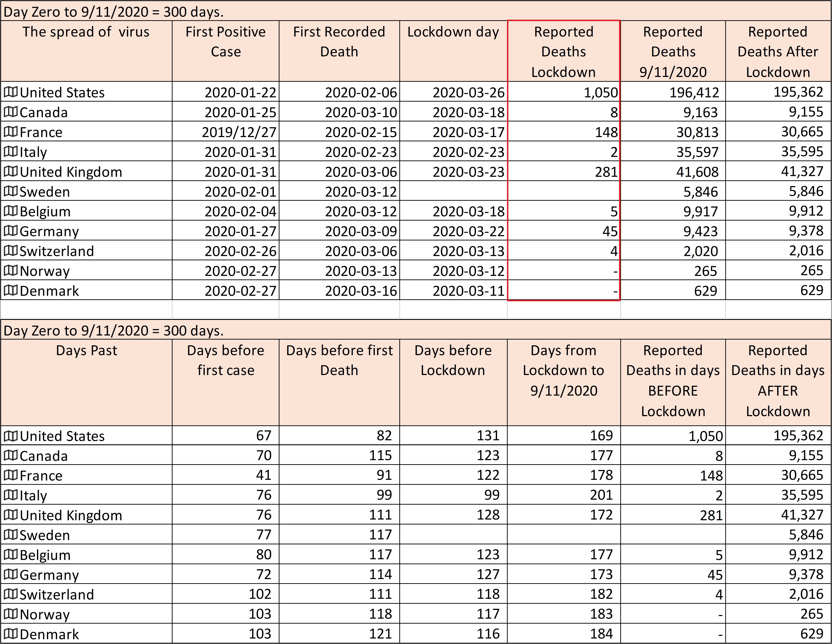The image size is (832, 644).
Task: Click the map icon beside Switzerland in top table
Action: [x=11, y=250]
